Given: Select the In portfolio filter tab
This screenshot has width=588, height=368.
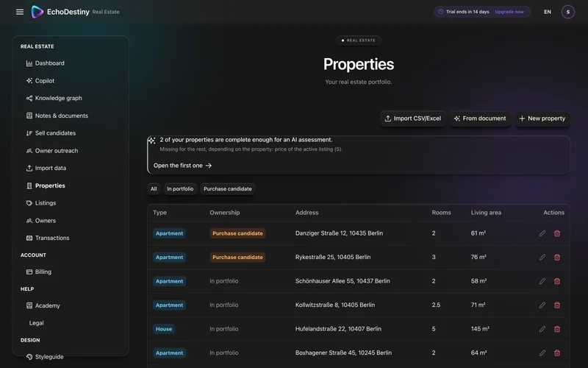Looking at the screenshot, I should (180, 189).
